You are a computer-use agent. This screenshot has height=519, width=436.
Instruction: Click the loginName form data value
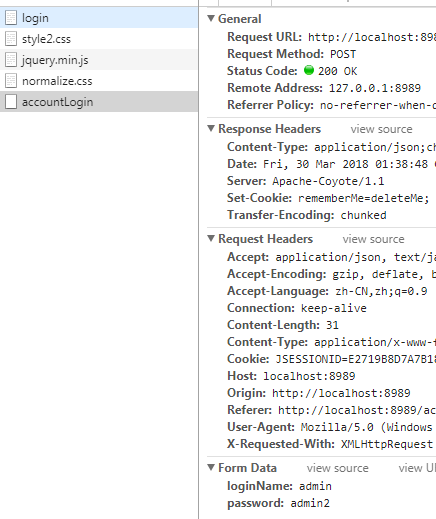[x=315, y=486]
